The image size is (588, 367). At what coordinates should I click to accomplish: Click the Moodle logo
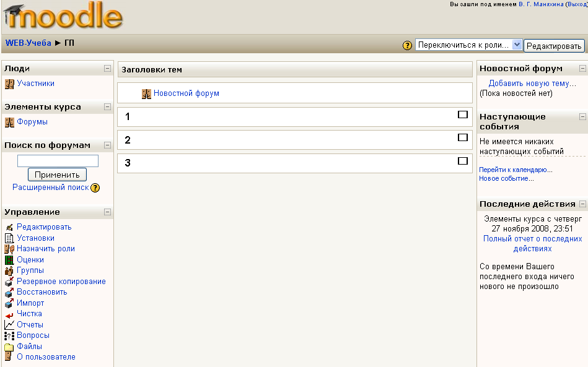[62, 17]
